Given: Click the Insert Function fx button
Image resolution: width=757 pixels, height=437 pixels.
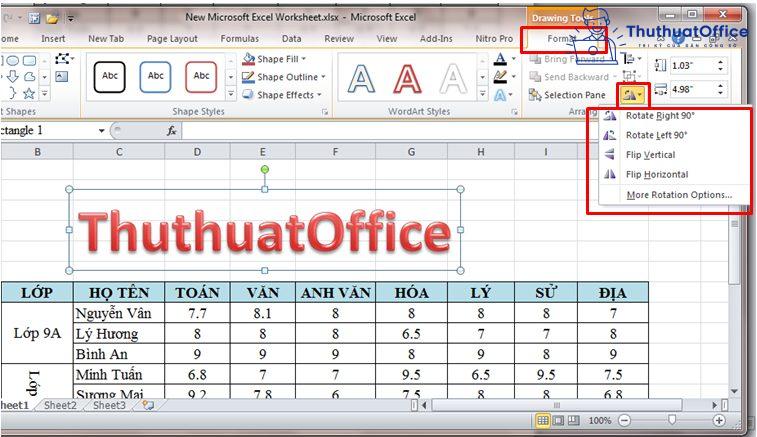Looking at the screenshot, I should [x=171, y=131].
